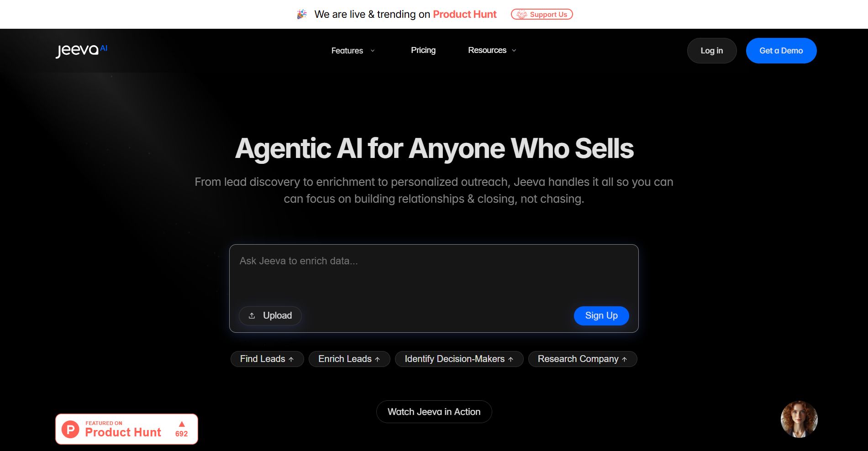Screen dimensions: 868x451
Task: Open the Pricing menu item
Action: click(423, 50)
